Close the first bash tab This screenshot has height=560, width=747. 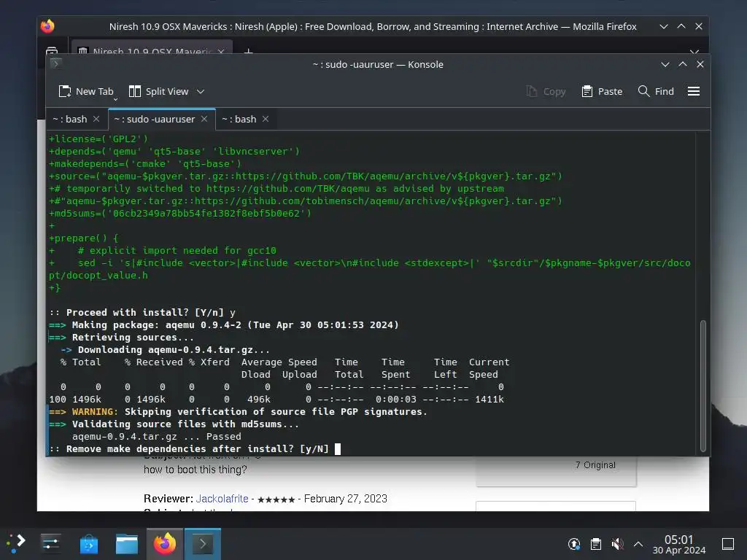click(96, 119)
